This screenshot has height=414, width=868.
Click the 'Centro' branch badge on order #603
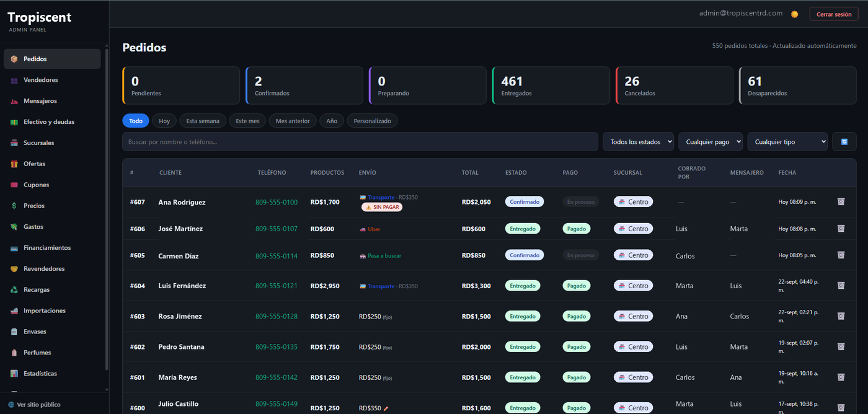tap(633, 316)
